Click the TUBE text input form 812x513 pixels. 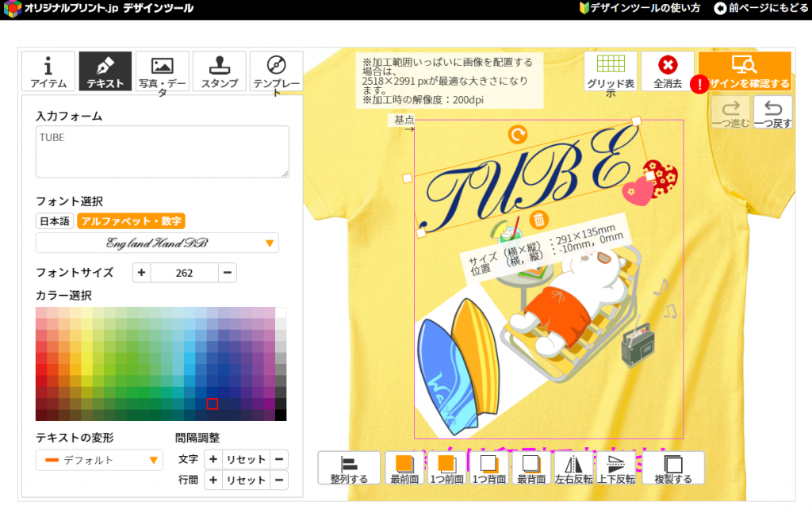162,151
